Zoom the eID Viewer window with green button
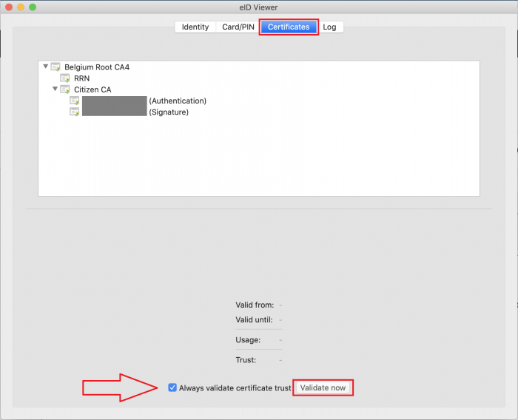The height and width of the screenshot is (420, 518). 33,7
